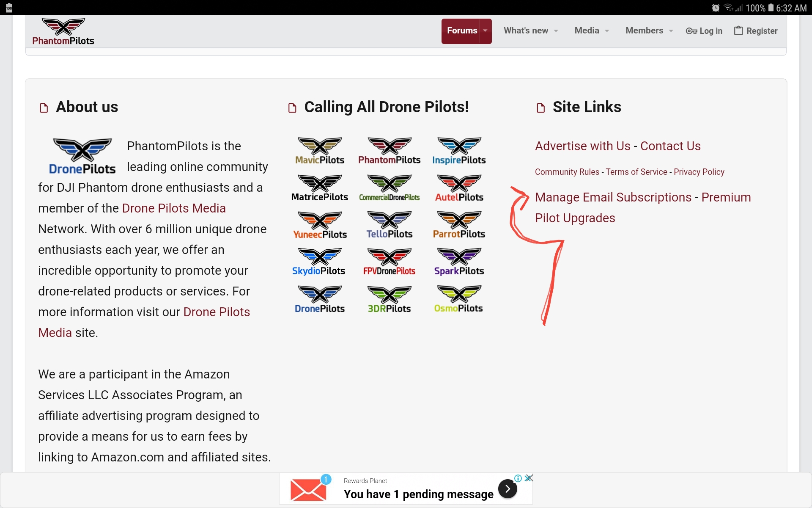Open the MavicPilots site logo
This screenshot has width=812, height=508.
click(x=320, y=151)
